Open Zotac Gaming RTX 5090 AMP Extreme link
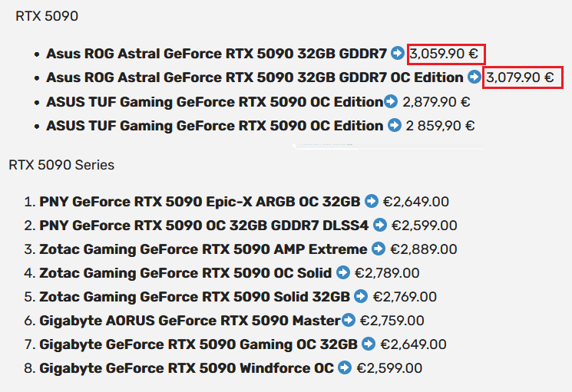 coord(203,249)
